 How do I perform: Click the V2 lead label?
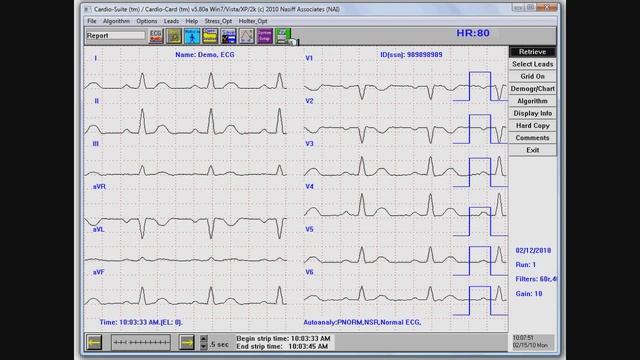coord(309,101)
